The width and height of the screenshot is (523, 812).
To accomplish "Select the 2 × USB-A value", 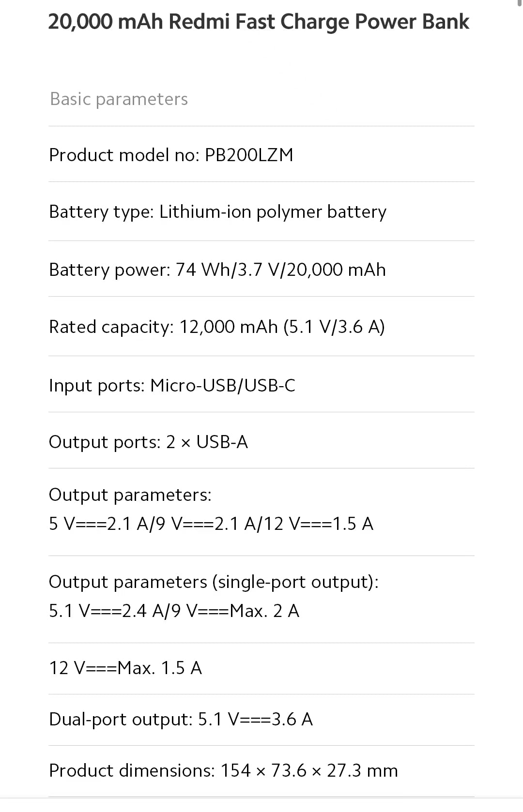I will click(207, 442).
